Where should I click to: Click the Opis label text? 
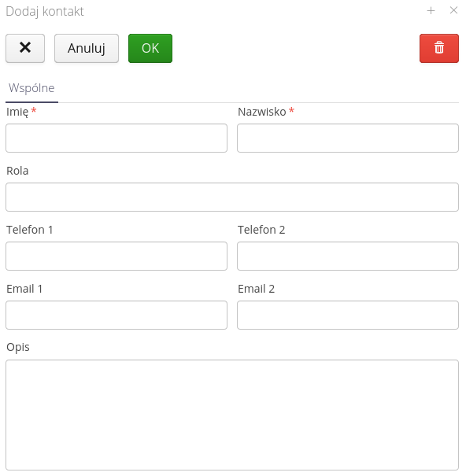[18, 347]
